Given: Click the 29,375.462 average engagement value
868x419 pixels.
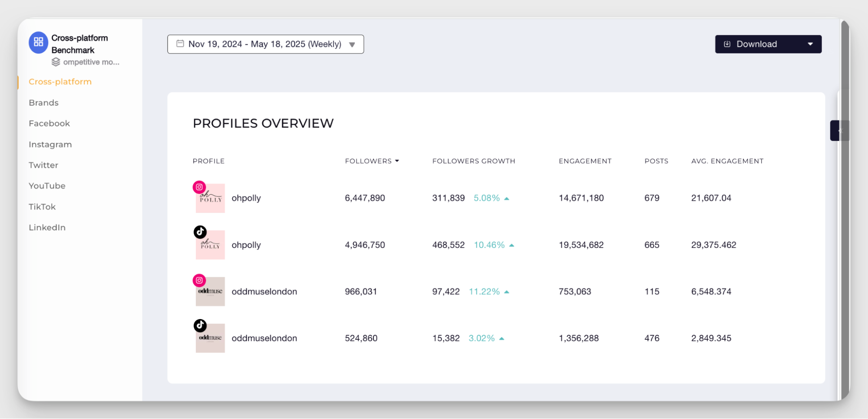Looking at the screenshot, I should [x=713, y=245].
